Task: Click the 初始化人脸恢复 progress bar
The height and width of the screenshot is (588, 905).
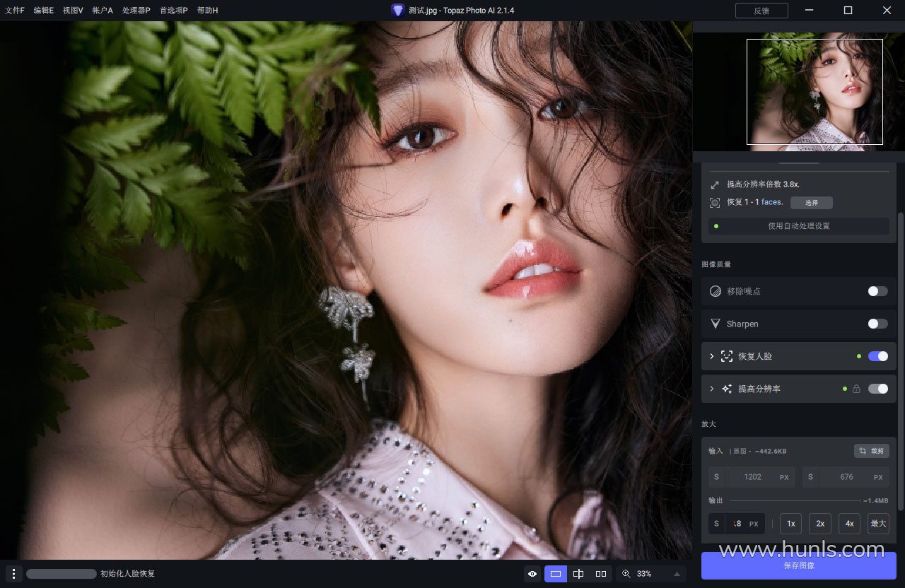Action: 62,574
